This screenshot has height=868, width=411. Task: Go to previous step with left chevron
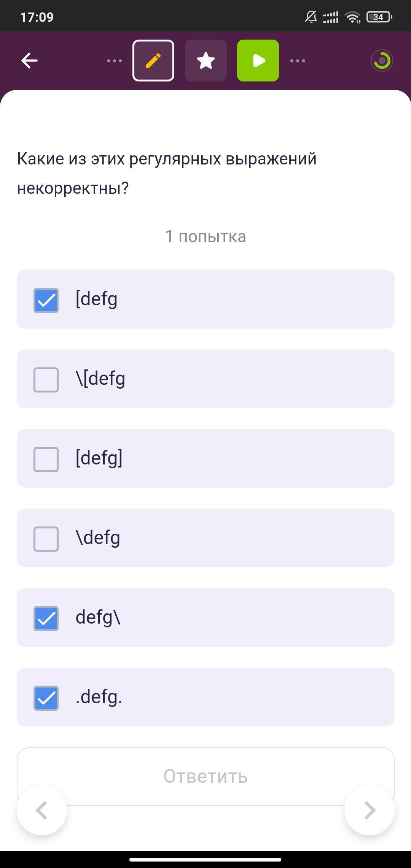tap(42, 810)
